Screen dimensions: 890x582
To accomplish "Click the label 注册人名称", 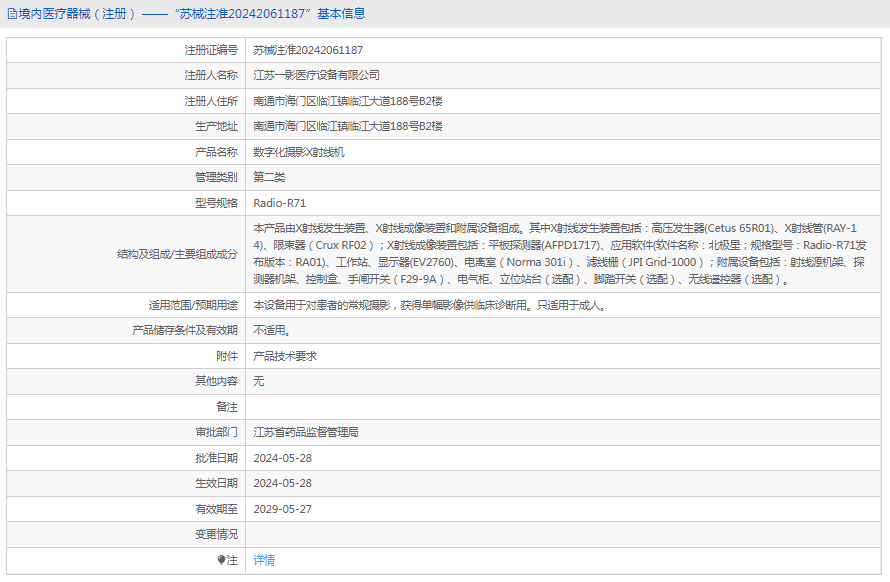I will tap(211, 75).
